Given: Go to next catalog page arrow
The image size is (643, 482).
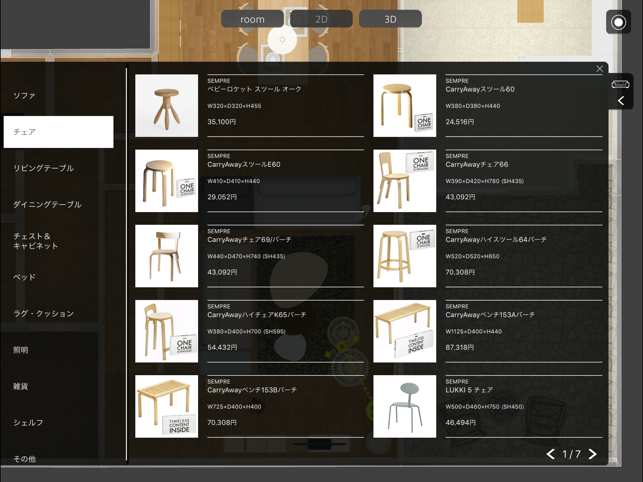Looking at the screenshot, I should tap(593, 454).
